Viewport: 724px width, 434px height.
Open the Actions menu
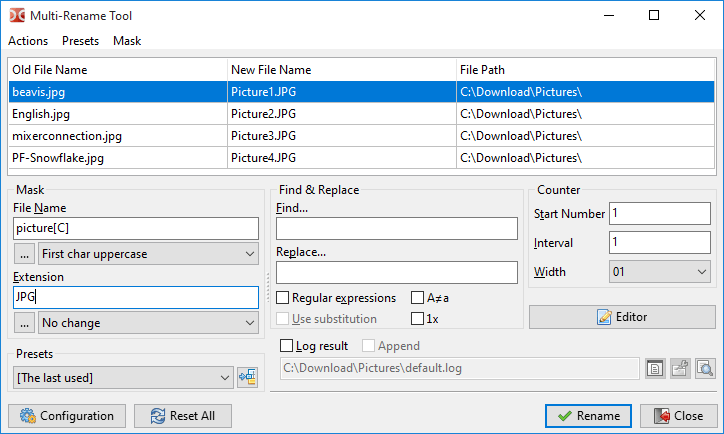(x=28, y=41)
